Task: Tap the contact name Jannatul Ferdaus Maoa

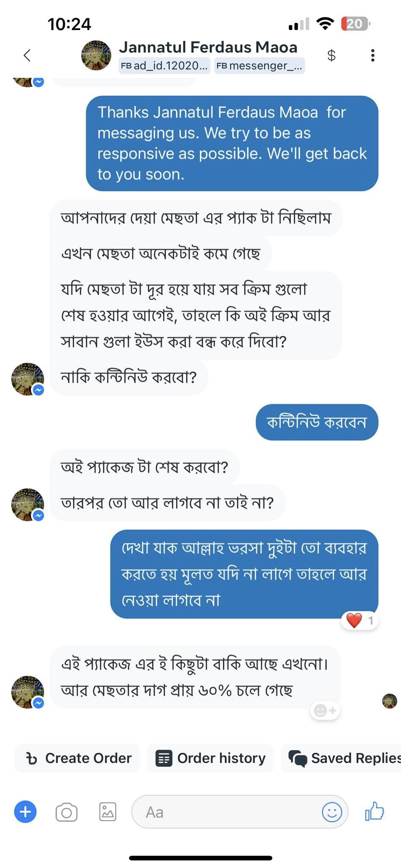Action: [208, 47]
